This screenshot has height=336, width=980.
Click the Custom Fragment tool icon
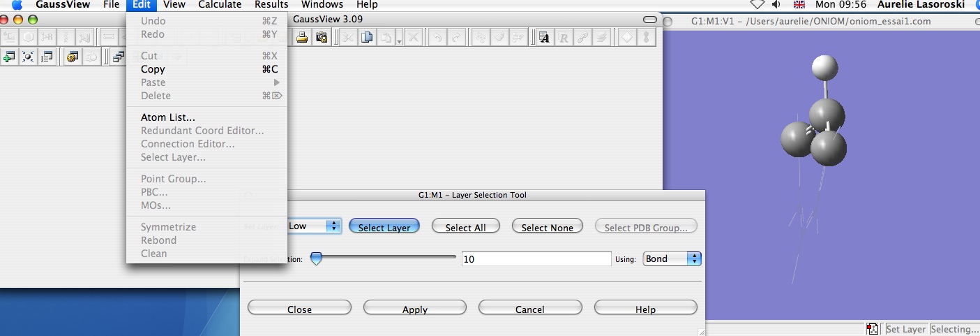[x=85, y=37]
